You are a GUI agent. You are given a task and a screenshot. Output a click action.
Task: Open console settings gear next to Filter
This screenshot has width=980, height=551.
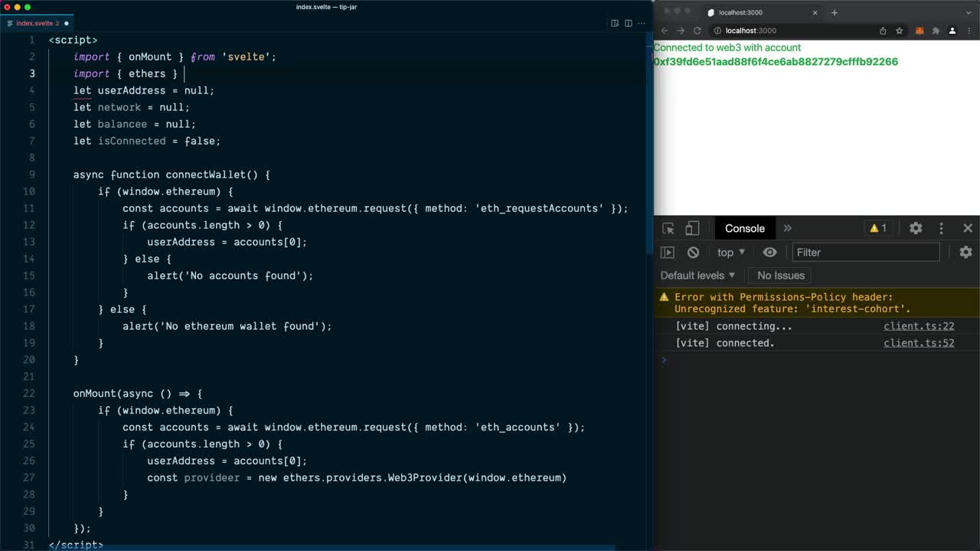point(965,253)
